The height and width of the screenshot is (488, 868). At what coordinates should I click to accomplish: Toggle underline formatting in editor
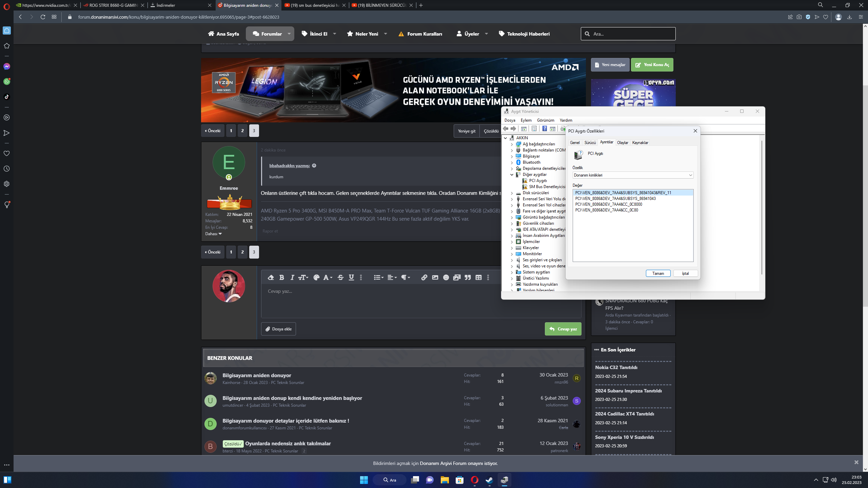point(351,278)
